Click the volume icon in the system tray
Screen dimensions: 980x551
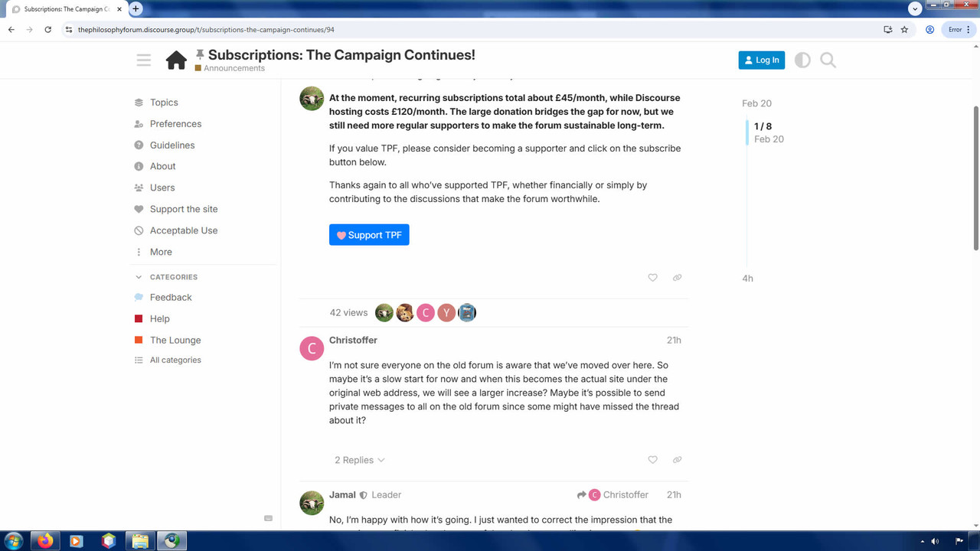tap(935, 542)
